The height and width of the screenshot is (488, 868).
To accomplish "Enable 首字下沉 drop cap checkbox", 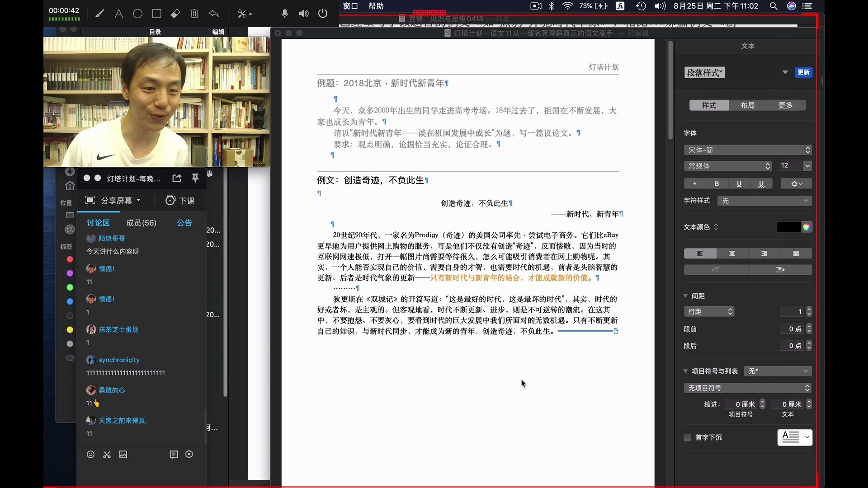I will click(687, 437).
